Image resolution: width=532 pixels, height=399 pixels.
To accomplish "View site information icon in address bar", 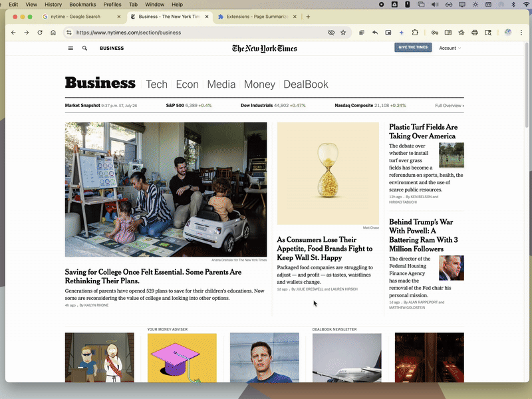I will click(x=69, y=33).
